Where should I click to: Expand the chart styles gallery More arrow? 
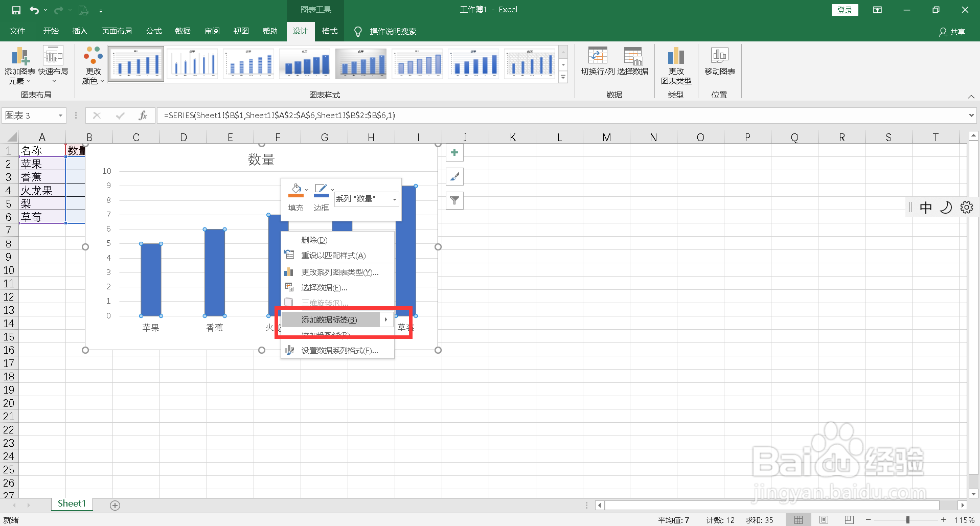(563, 78)
